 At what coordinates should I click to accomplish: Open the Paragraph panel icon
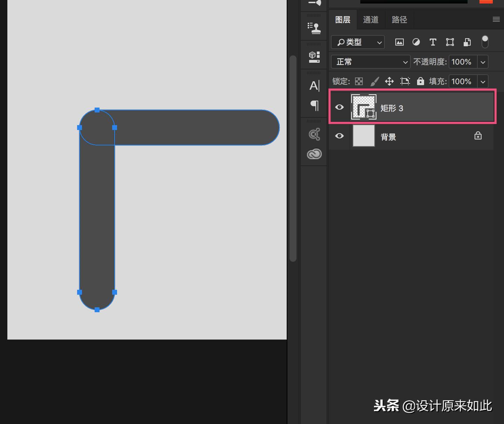coord(314,105)
